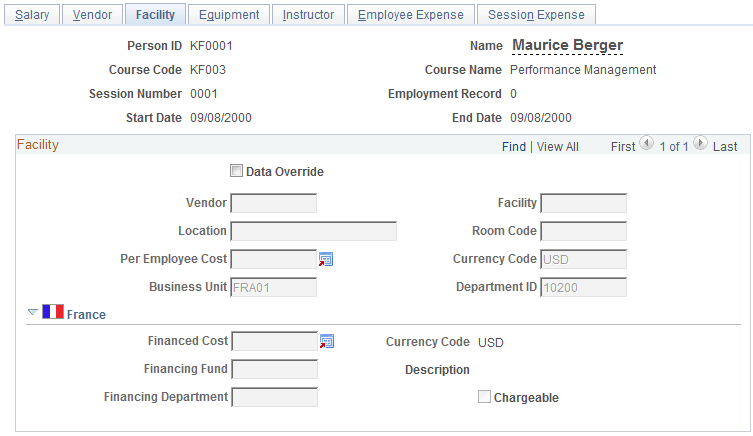
Task: Switch to Session Expense tab
Action: pyautogui.click(x=536, y=14)
